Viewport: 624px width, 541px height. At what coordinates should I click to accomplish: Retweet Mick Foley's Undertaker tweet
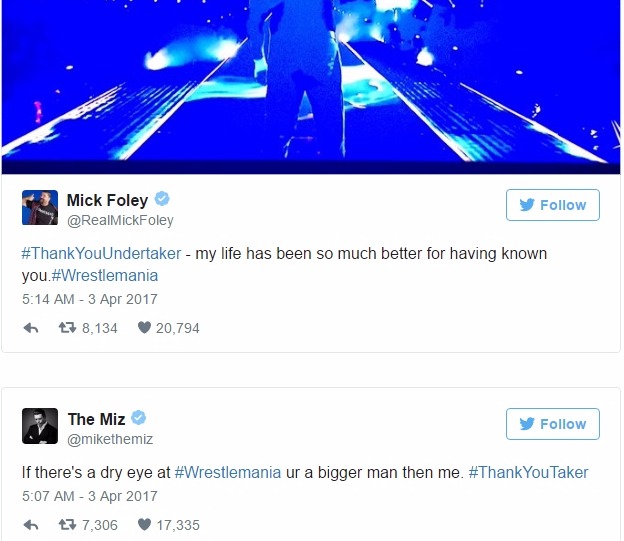(67, 328)
